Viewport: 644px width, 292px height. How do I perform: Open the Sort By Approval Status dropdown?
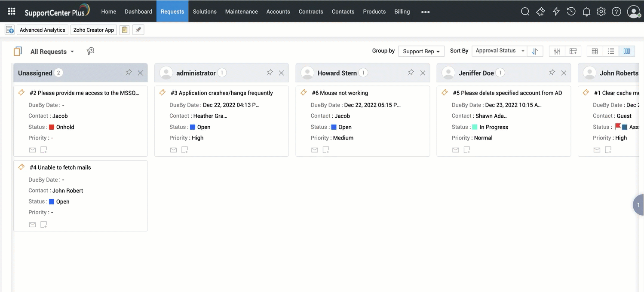[x=500, y=51]
